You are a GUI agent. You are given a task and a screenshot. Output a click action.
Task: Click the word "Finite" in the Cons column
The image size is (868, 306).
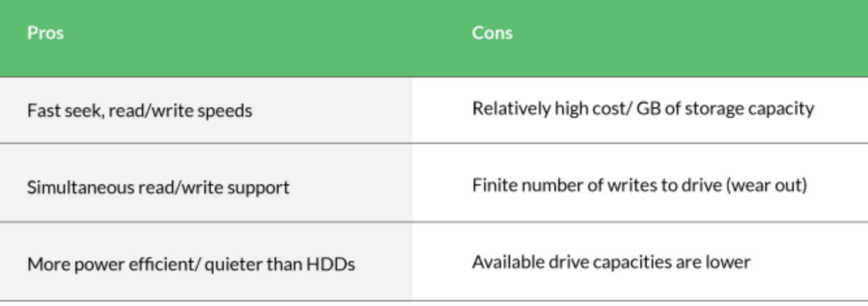(491, 186)
